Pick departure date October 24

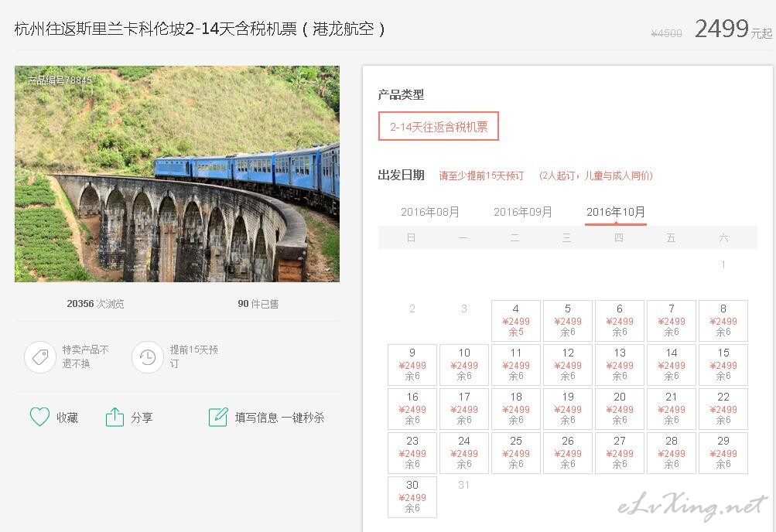coord(464,452)
